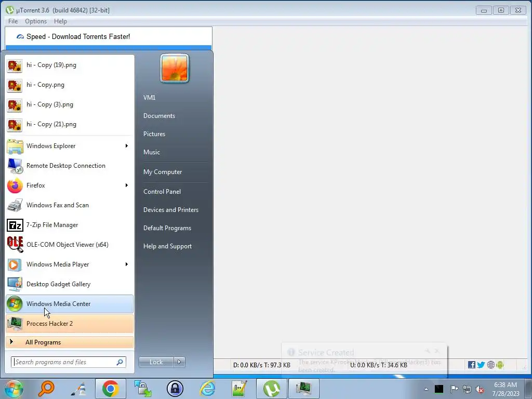The width and height of the screenshot is (532, 399).
Task: Click the Android icon in status bar
Action: pos(500,365)
